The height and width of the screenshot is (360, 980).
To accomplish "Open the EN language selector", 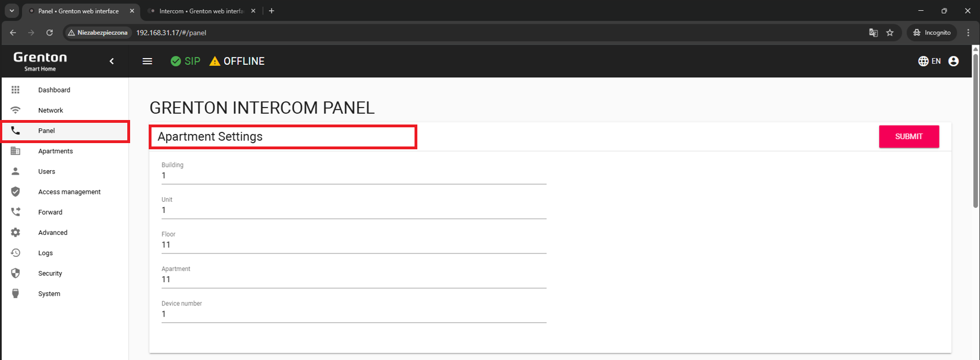I will 929,61.
